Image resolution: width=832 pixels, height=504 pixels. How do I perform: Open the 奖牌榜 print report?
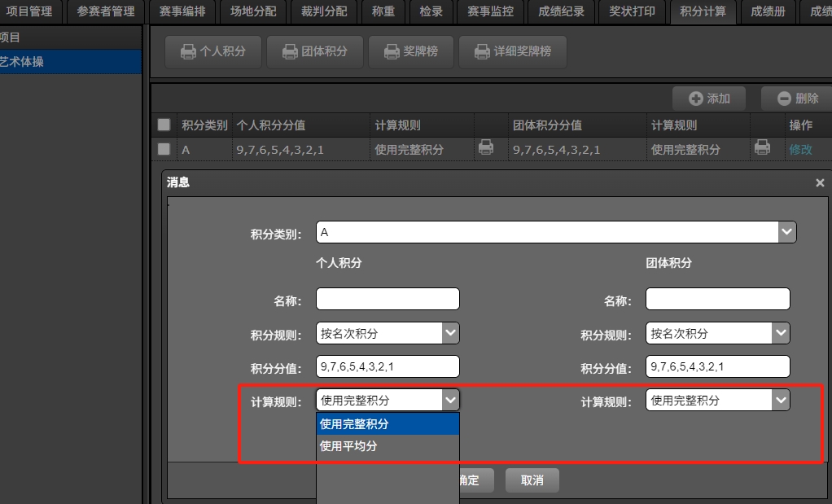click(410, 51)
